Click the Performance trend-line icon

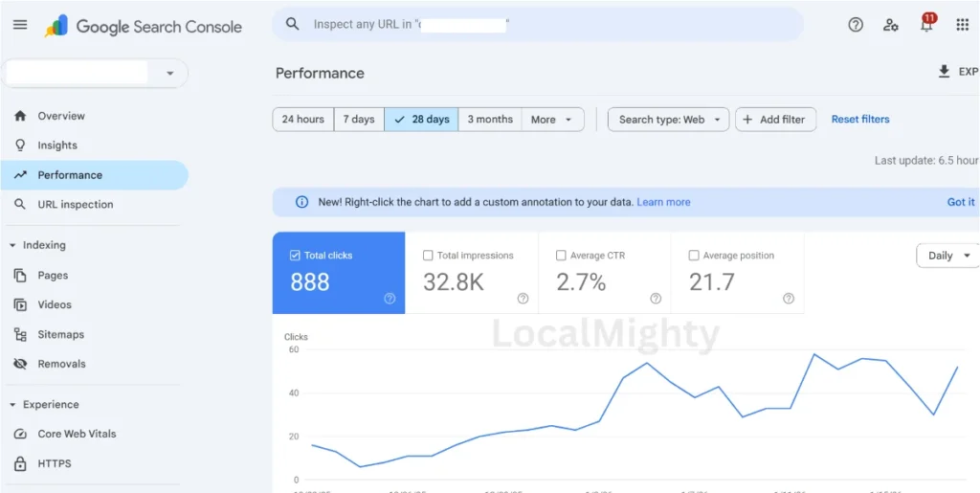tap(20, 175)
